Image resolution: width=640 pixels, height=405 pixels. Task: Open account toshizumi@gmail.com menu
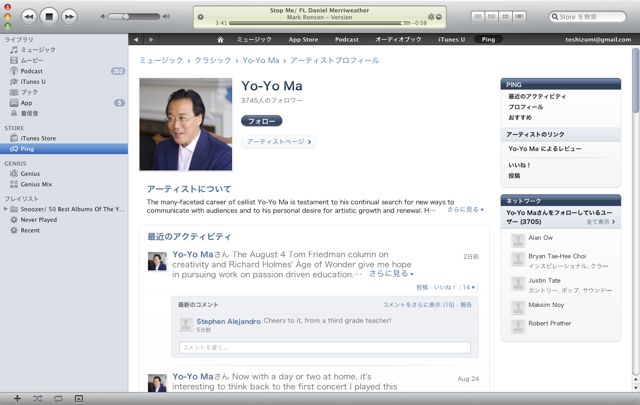598,40
